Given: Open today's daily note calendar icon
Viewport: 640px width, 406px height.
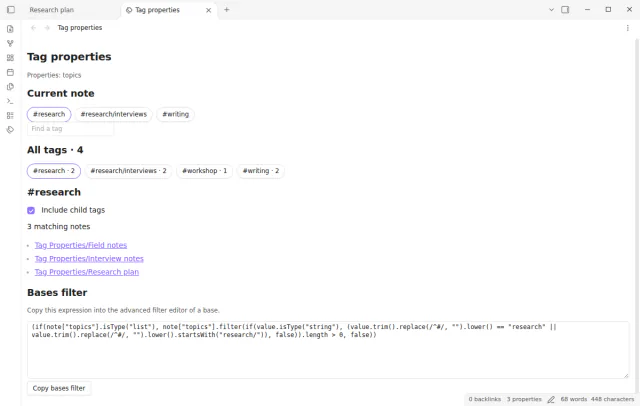Looking at the screenshot, I should tap(10, 72).
